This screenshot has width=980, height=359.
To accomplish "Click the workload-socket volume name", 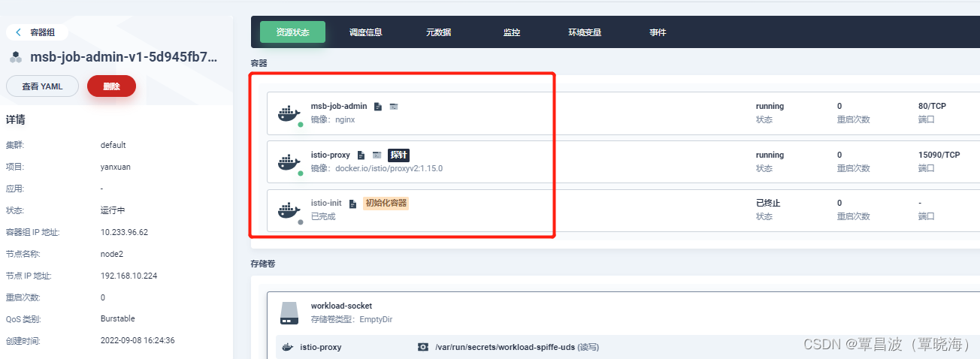I will pyautogui.click(x=341, y=306).
